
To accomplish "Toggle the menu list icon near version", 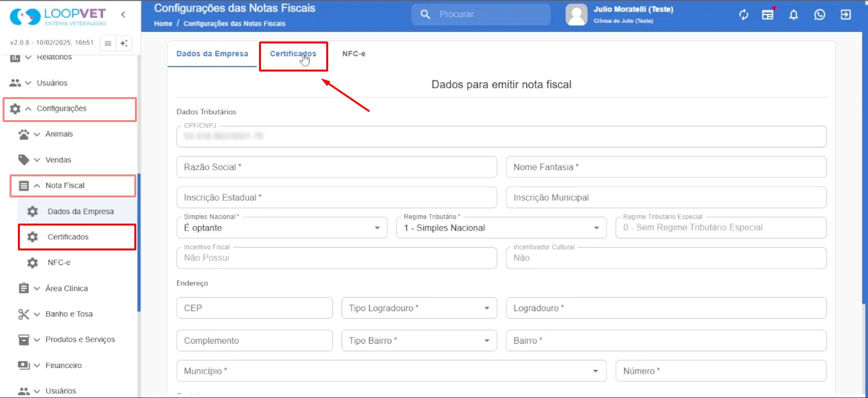I will coord(107,43).
